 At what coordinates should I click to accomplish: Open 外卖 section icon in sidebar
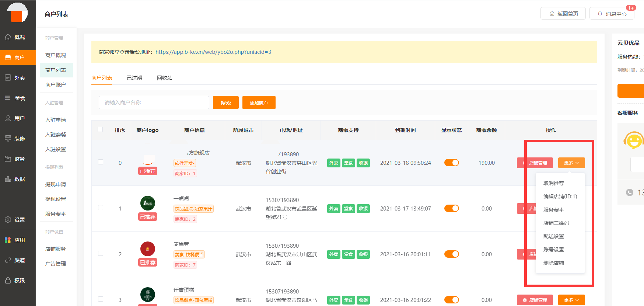pos(8,78)
